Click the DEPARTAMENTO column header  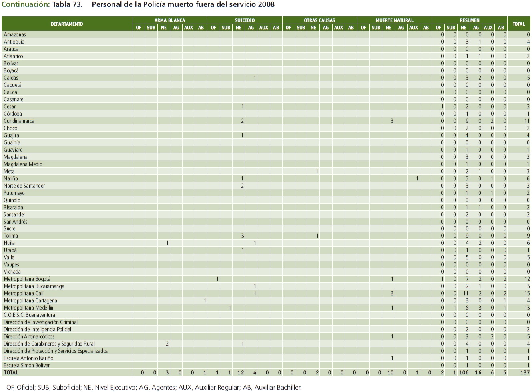pyautogui.click(x=67, y=24)
